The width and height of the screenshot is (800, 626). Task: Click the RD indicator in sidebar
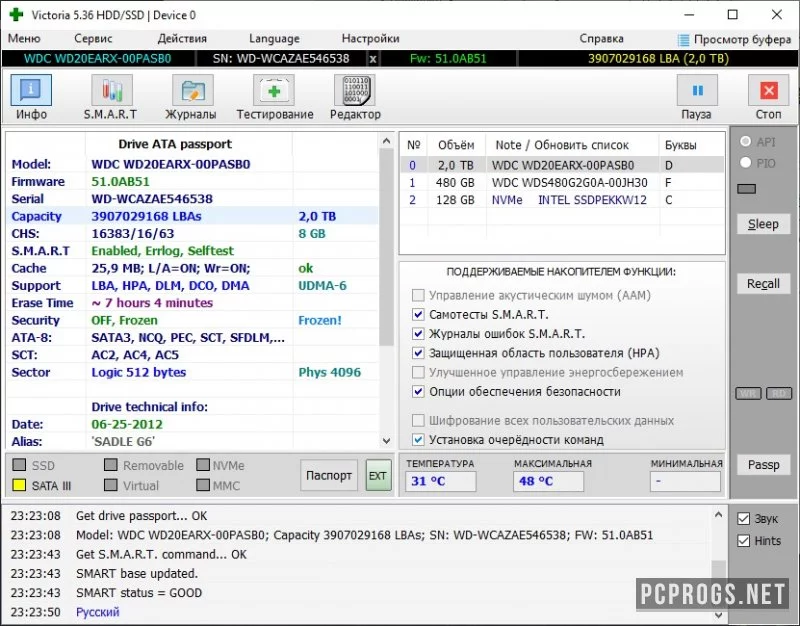(779, 393)
